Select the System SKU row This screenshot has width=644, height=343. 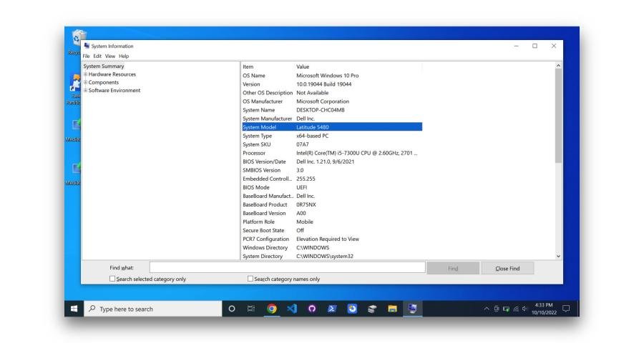(332, 144)
